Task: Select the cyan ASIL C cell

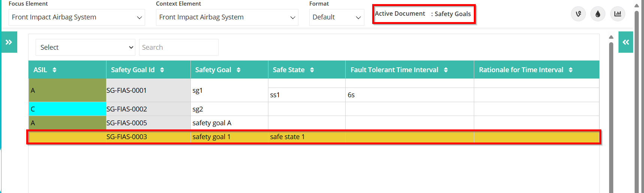Action: pos(67,109)
